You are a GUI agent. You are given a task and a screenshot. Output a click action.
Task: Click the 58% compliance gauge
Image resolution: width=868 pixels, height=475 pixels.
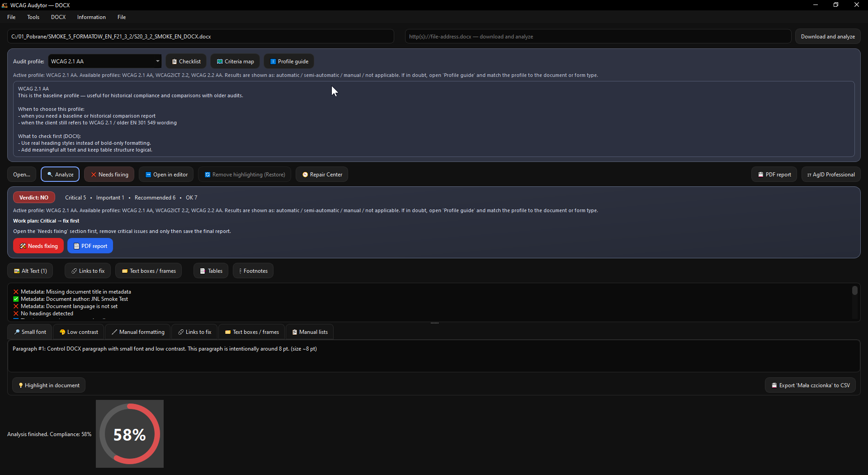[x=130, y=434]
